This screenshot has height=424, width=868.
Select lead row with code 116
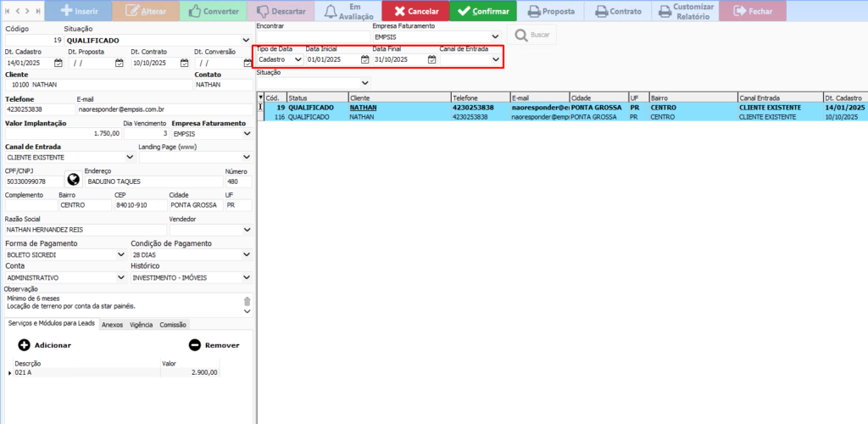tap(424, 117)
